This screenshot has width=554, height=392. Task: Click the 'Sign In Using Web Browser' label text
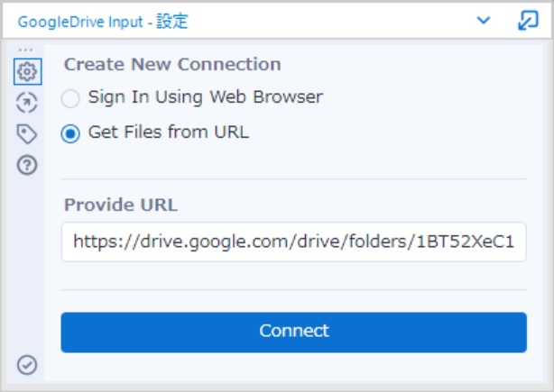click(x=206, y=97)
